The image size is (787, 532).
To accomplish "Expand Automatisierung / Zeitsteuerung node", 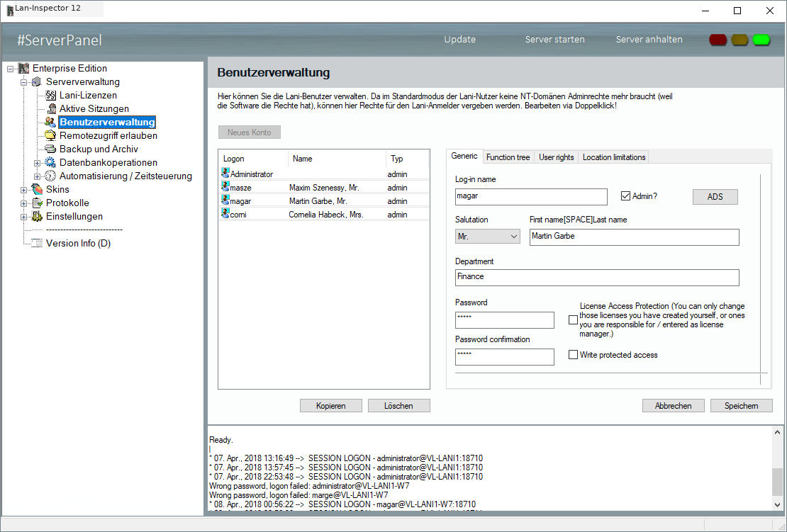I will point(37,176).
